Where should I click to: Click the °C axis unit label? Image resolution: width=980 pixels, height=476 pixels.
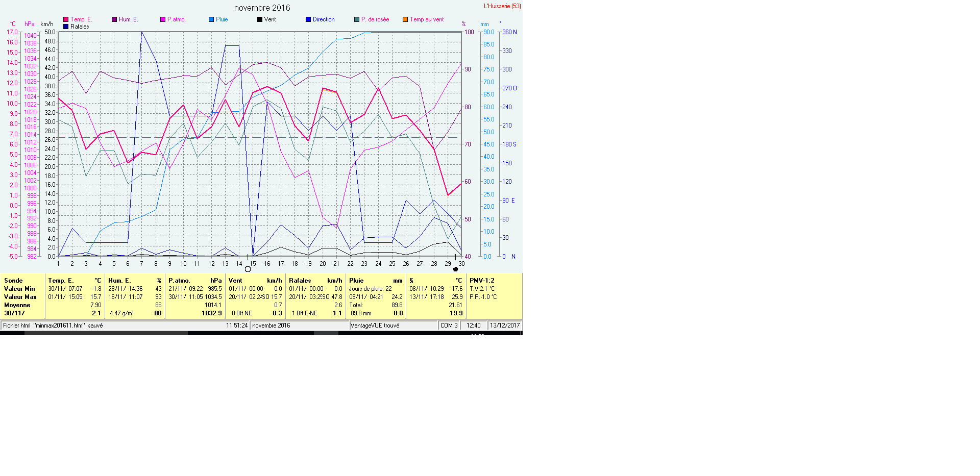(x=13, y=24)
